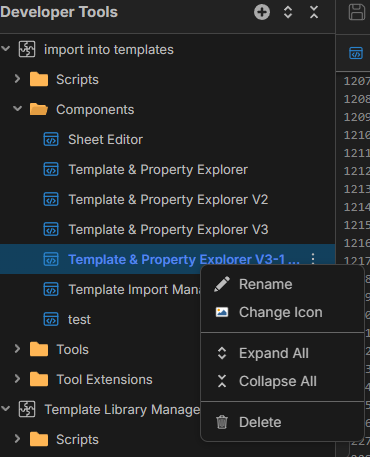Click line number 1212 in editor gutter
This screenshot has width=370, height=457.
pyautogui.click(x=357, y=171)
